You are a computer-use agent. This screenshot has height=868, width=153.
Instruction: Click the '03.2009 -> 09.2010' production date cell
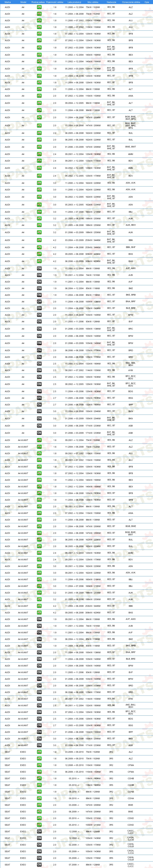click(74, 752)
